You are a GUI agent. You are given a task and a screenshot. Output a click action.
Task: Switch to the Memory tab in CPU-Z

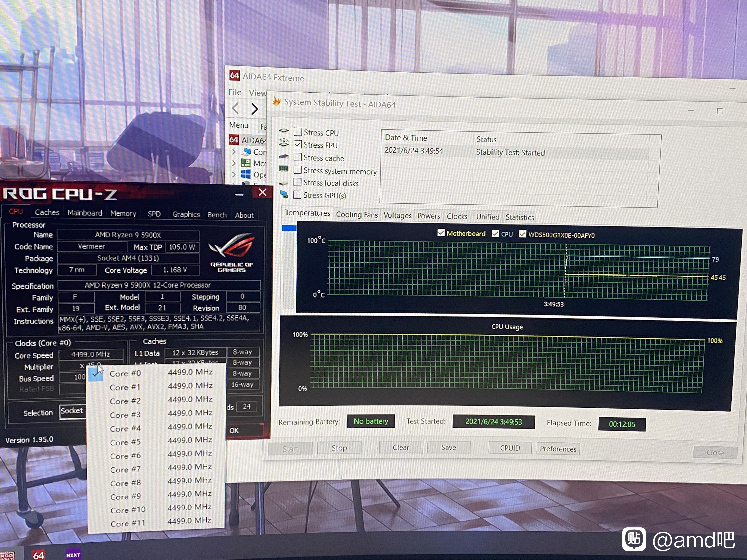123,214
